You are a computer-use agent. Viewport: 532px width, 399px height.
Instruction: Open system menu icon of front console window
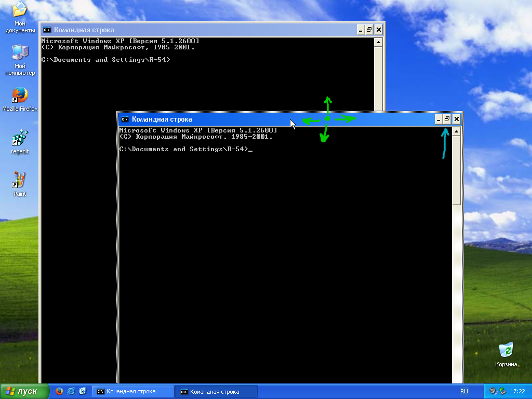[x=125, y=119]
